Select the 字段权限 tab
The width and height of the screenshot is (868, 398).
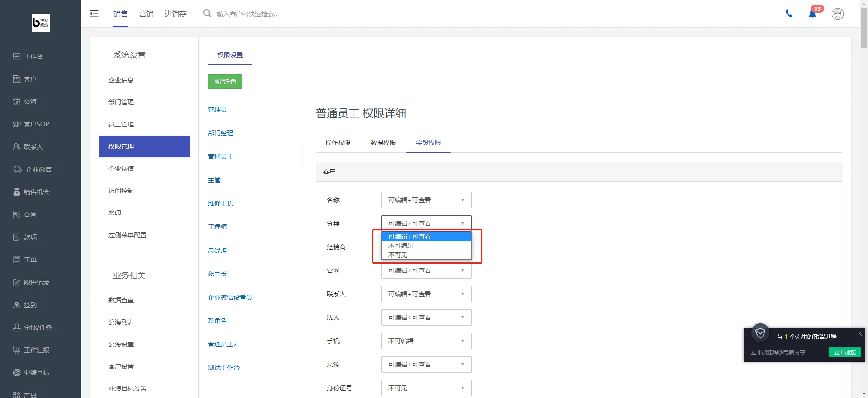coord(429,143)
